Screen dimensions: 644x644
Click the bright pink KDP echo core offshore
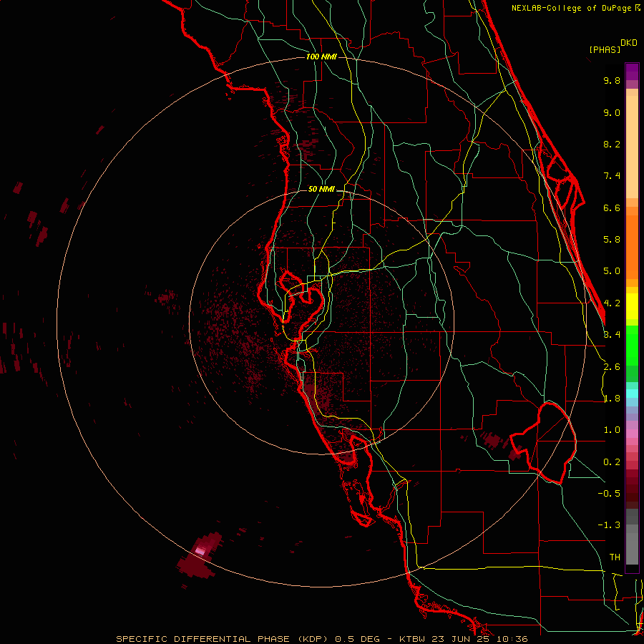(200, 551)
